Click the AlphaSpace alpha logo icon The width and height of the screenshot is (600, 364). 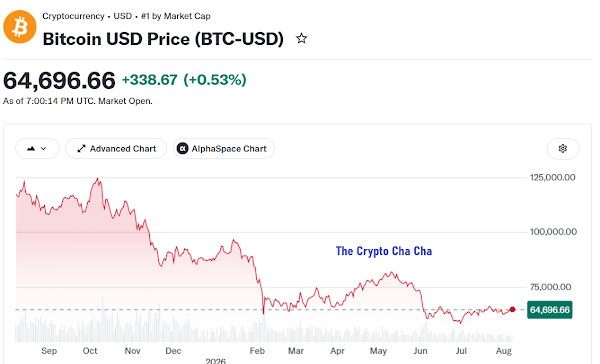183,149
